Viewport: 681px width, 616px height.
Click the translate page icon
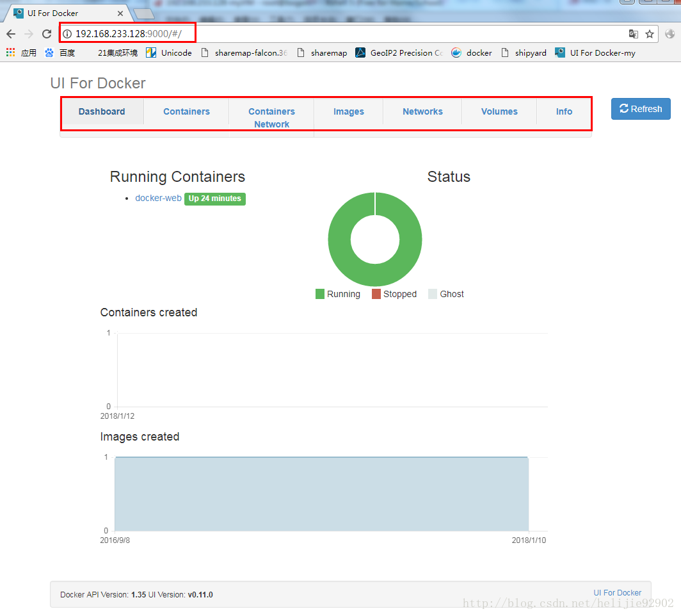(634, 34)
